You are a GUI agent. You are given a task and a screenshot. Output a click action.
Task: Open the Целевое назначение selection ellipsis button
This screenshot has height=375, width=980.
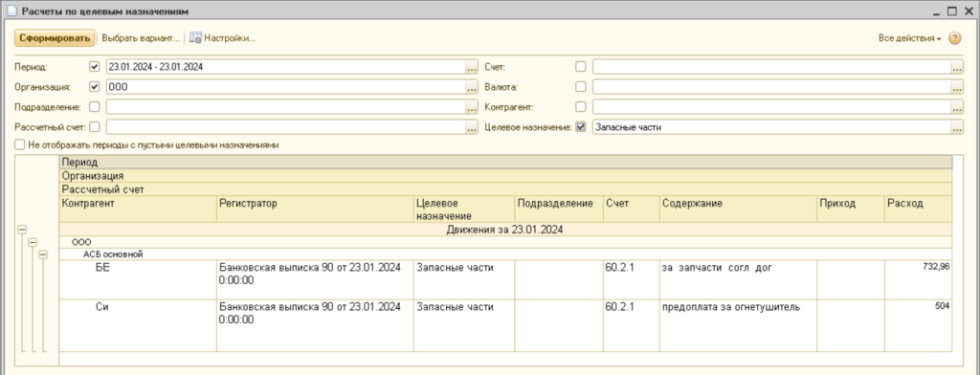pos(957,127)
